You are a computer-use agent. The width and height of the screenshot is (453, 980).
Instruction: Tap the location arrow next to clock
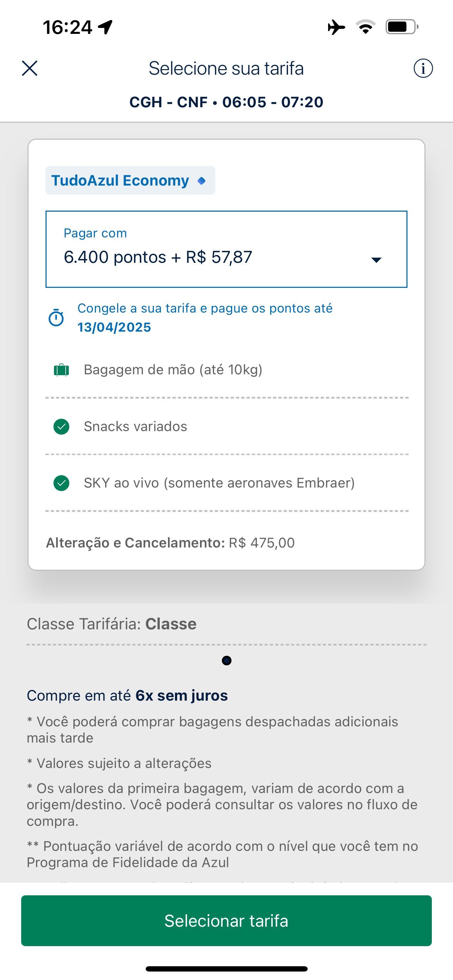(x=105, y=27)
